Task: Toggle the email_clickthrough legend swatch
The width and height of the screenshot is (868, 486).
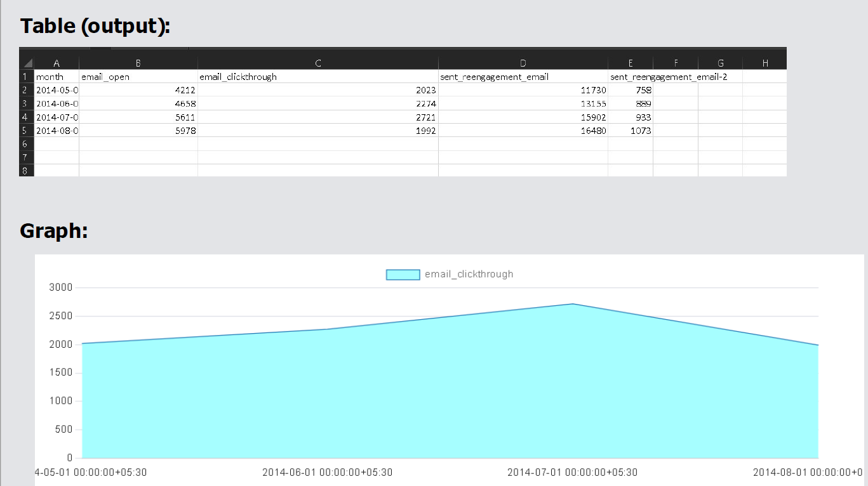Action: pos(403,274)
